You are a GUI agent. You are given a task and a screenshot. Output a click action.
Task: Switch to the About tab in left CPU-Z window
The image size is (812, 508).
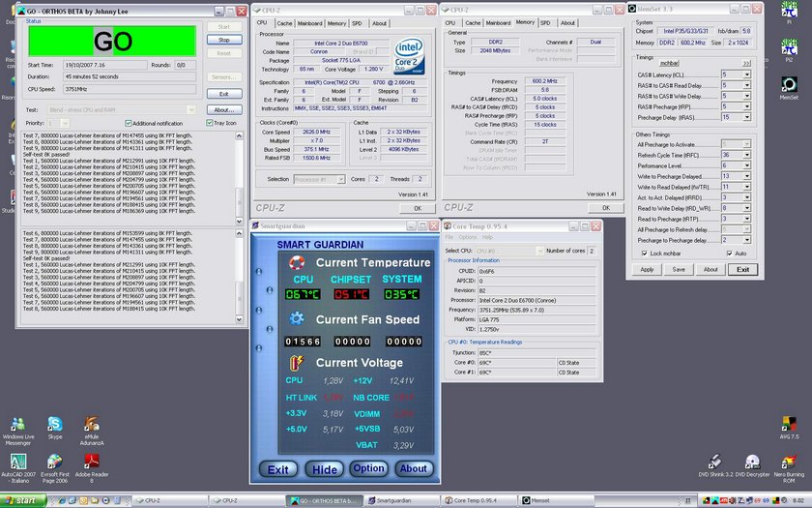click(x=379, y=23)
